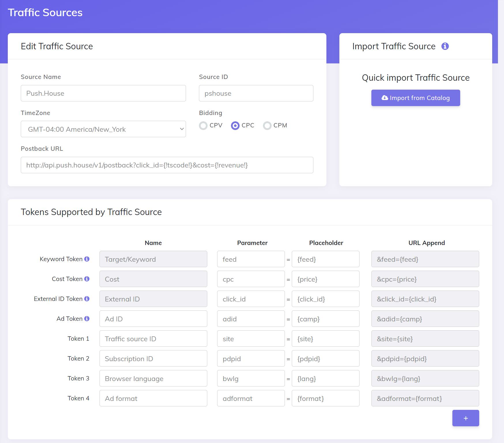Click the Ad ID name field
Image resolution: width=504 pixels, height=443 pixels.
pyautogui.click(x=153, y=319)
